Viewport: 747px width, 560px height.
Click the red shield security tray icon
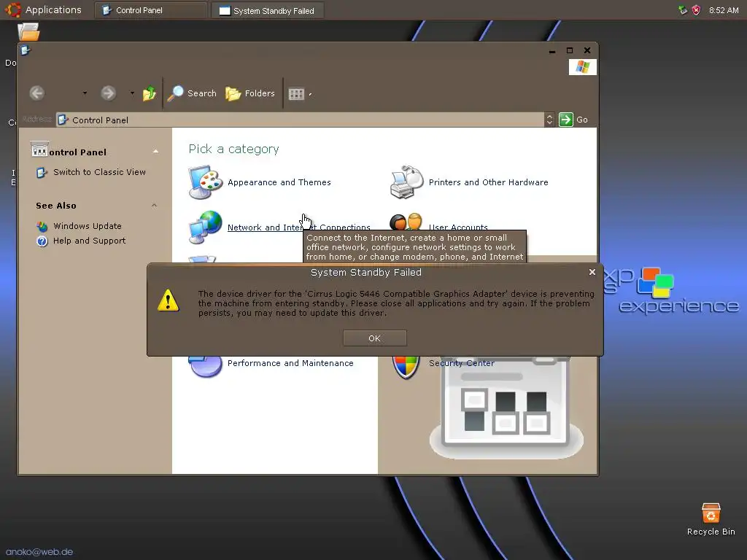[x=696, y=10]
